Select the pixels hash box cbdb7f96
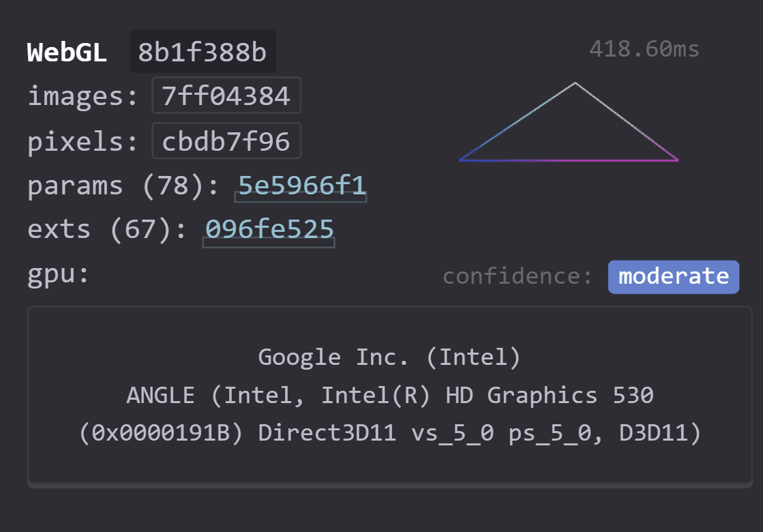The image size is (763, 532). (226, 141)
